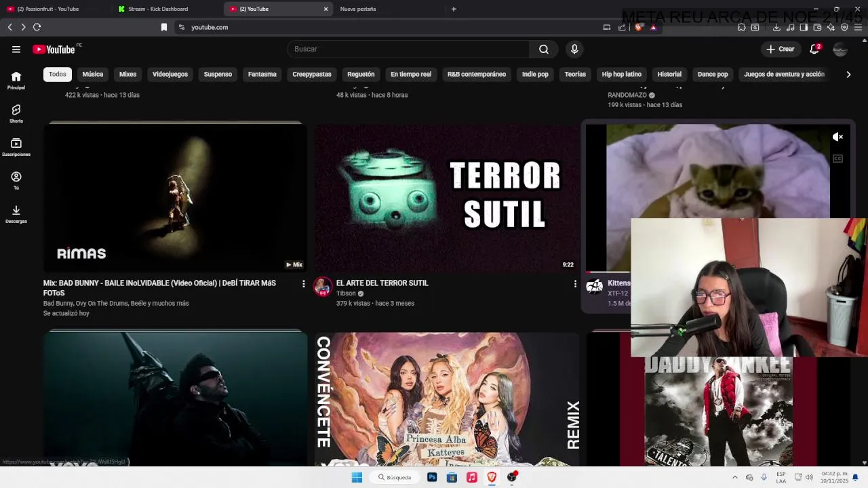This screenshot has width=868, height=488.
Task: Open EL ARTE DEL TERROR SUTIL title link
Action: click(x=382, y=283)
